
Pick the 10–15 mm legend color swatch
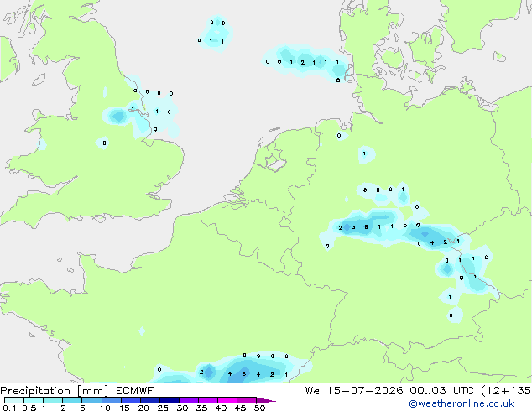pos(111,400)
